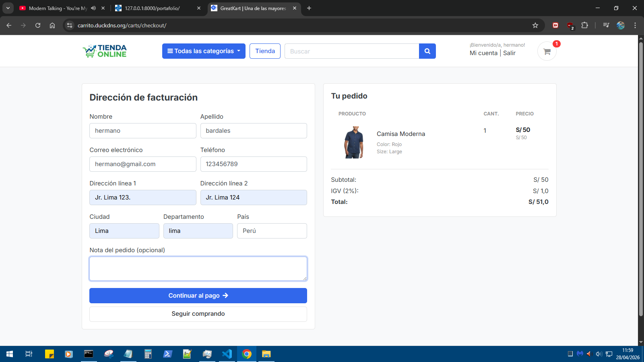The width and height of the screenshot is (644, 362).
Task: Switch to Modern Talking YouTube tab
Action: 58,8
